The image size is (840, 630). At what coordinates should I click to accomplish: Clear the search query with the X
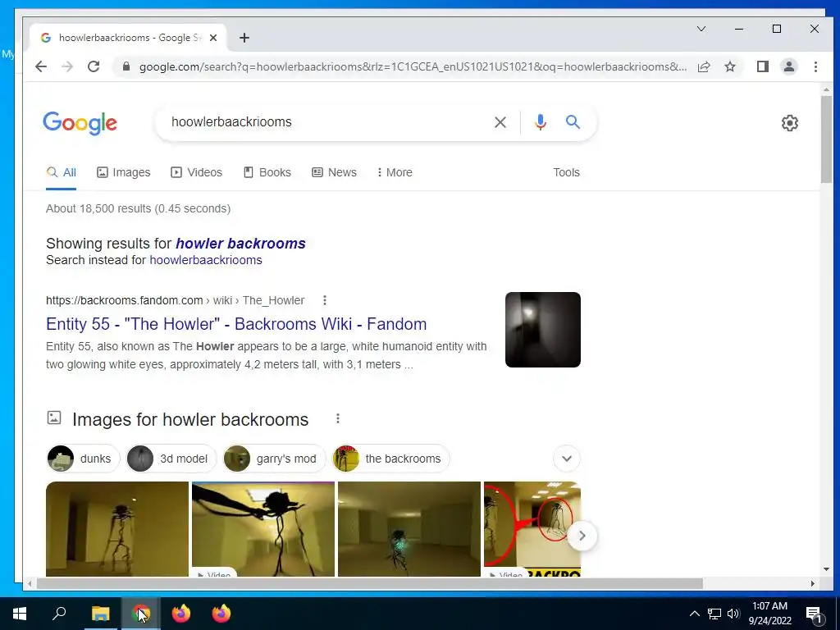coord(500,122)
